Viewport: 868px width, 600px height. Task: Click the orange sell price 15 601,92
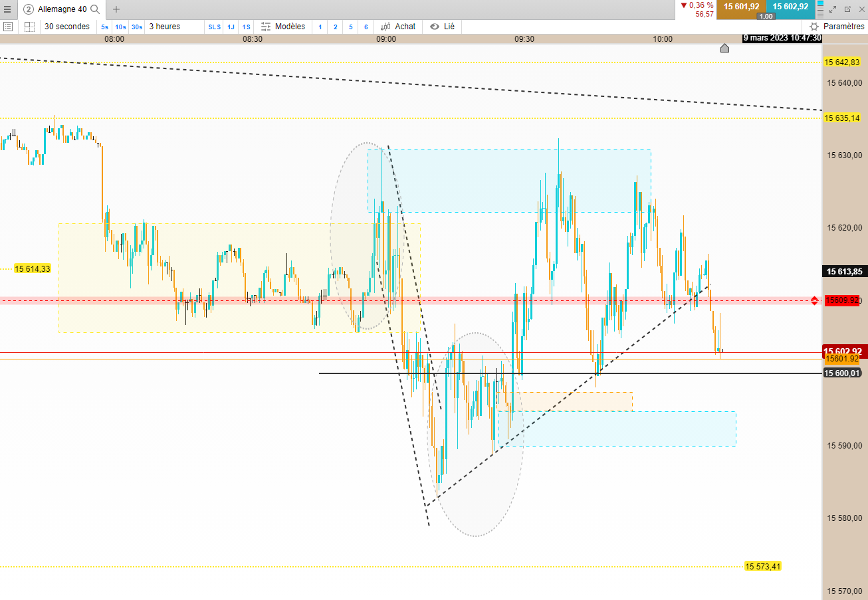click(x=741, y=7)
